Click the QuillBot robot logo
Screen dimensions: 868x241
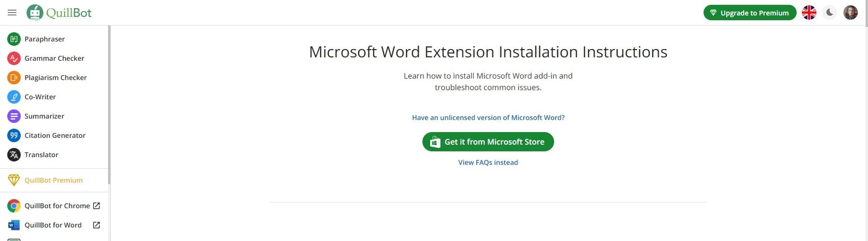(35, 13)
